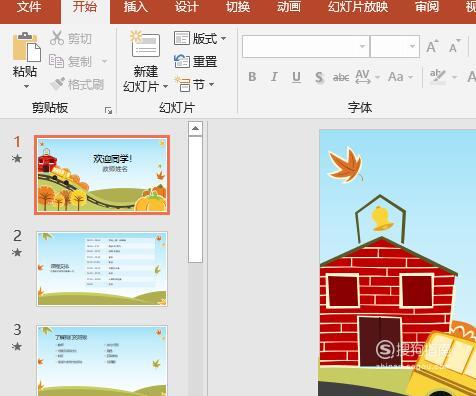Expand the 新建幻灯片 layout dropdown arrow
476x396 pixels.
(165, 87)
